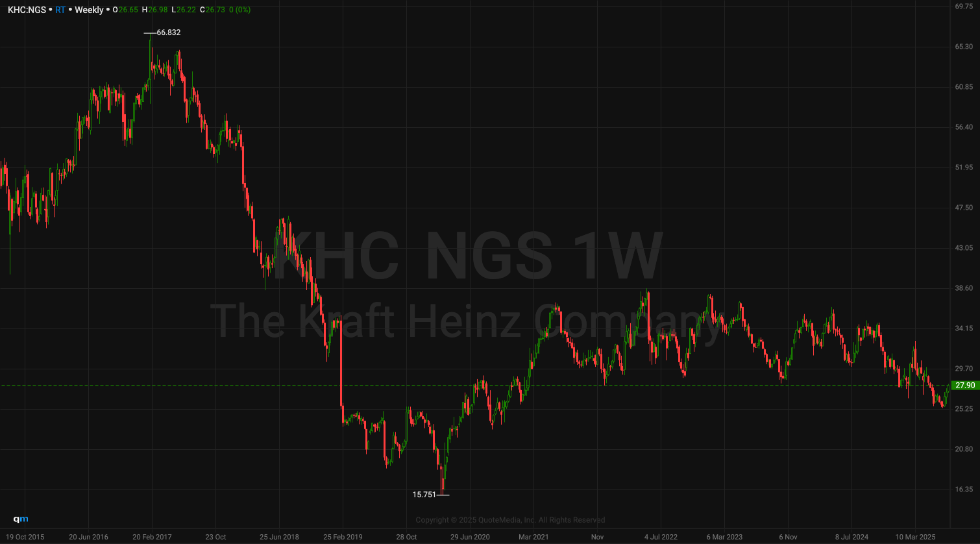Image resolution: width=980 pixels, height=544 pixels.
Task: Click the 19 Oct 2015 date label
Action: click(25, 537)
